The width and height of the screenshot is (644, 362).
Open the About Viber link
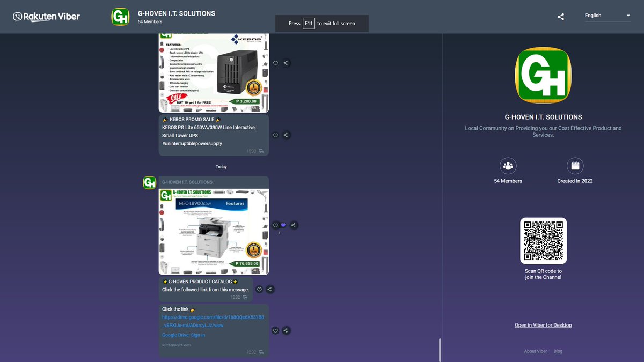[536, 351]
